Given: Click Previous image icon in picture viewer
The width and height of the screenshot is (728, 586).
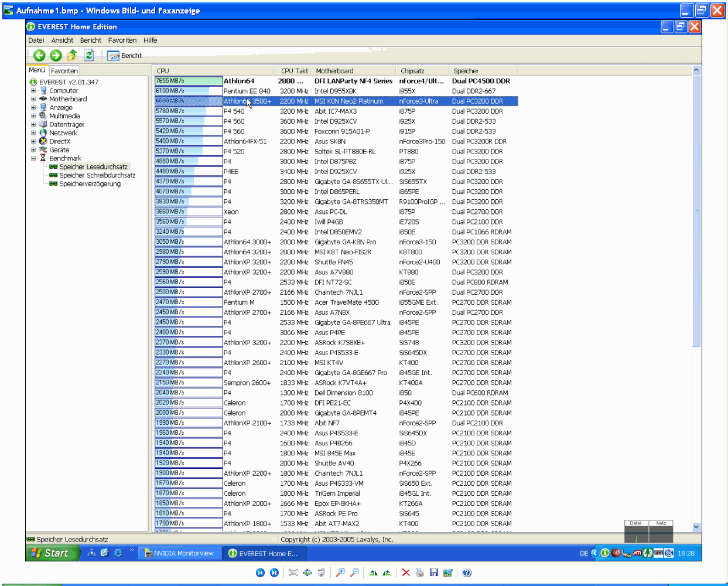Looking at the screenshot, I should coord(260,573).
